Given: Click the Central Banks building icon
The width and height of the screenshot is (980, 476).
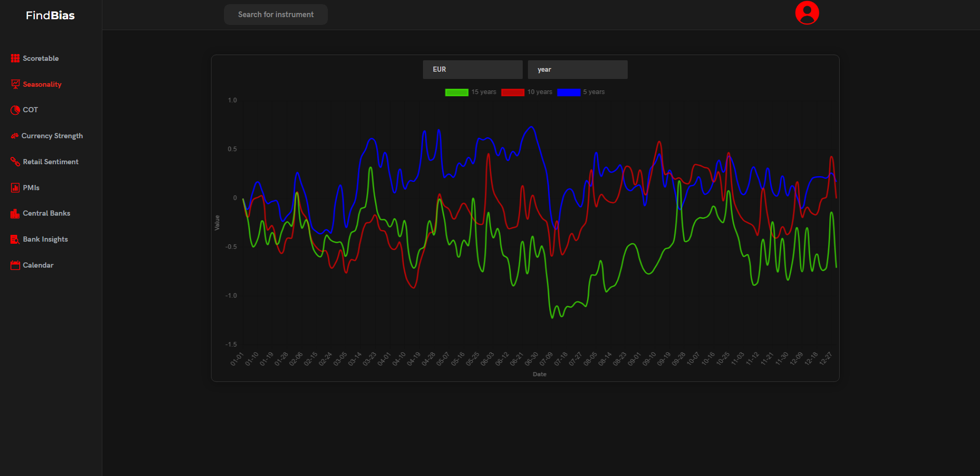Looking at the screenshot, I should click(15, 214).
